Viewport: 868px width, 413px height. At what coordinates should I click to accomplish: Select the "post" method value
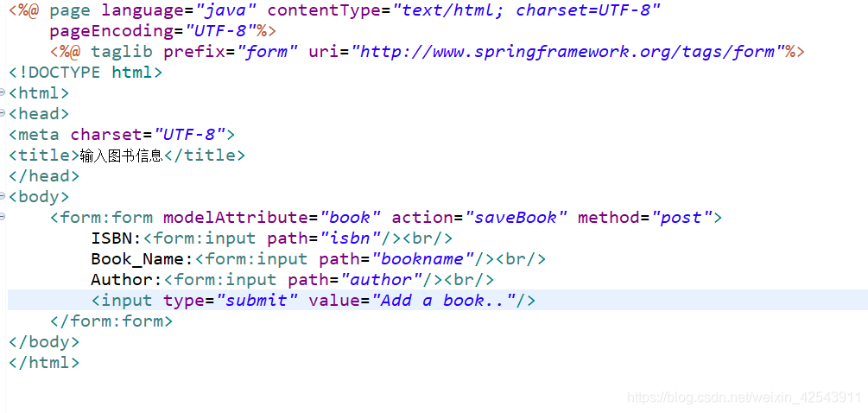click(x=681, y=218)
